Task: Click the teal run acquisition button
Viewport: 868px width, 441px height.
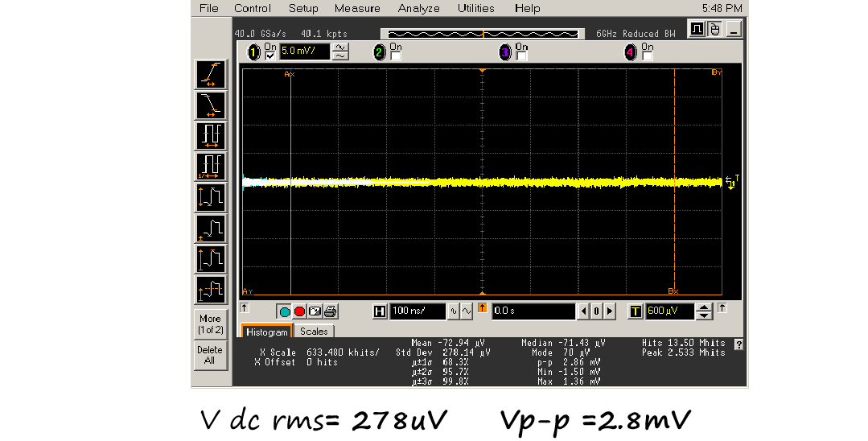Action: pos(285,311)
